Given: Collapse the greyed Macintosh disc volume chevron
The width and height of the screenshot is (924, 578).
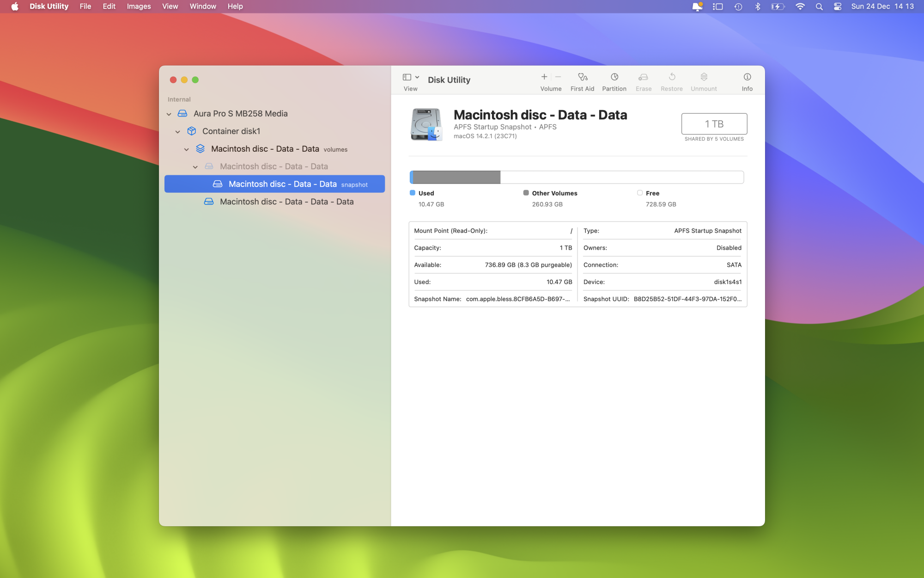Looking at the screenshot, I should 195,167.
